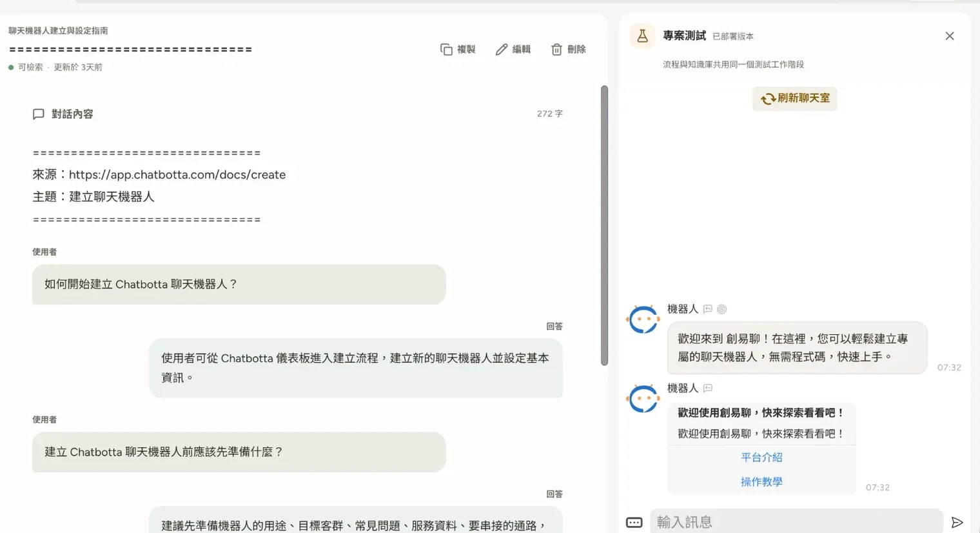Screen dimensions: 980x533
Task: Click the green 可檢索 status dot
Action: click(x=11, y=67)
